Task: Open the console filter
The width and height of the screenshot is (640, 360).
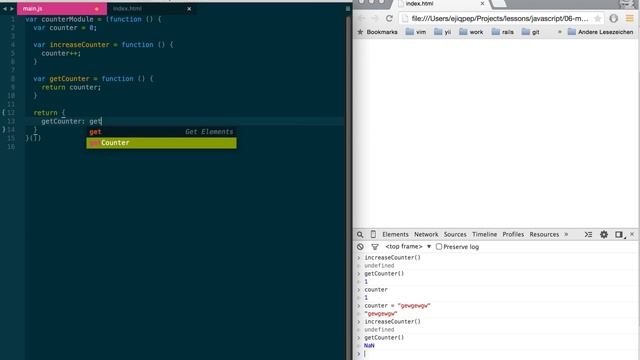Action: pyautogui.click(x=375, y=247)
